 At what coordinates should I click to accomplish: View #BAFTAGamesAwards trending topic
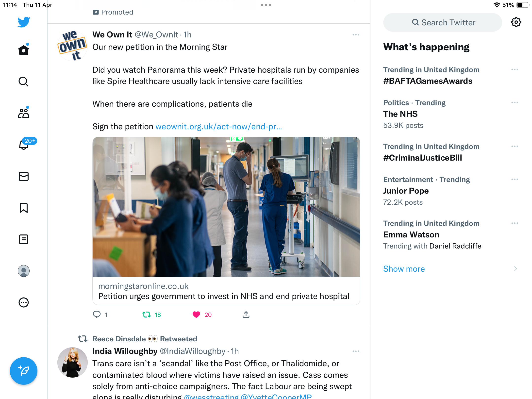428,81
